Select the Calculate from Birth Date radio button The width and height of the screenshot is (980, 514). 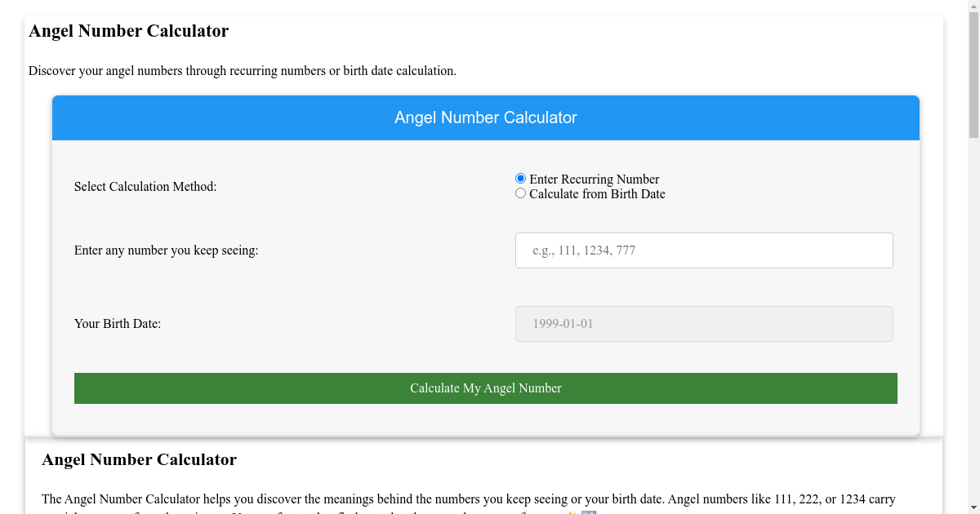tap(520, 193)
